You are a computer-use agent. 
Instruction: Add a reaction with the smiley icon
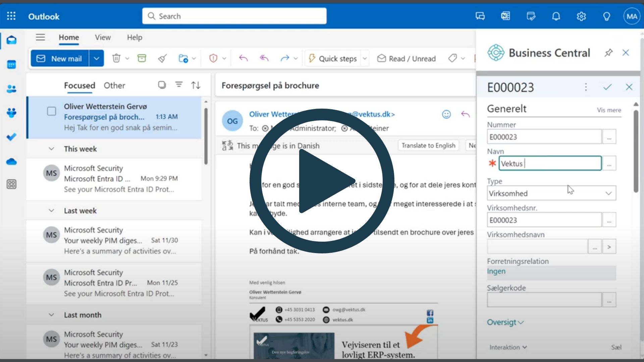point(446,114)
